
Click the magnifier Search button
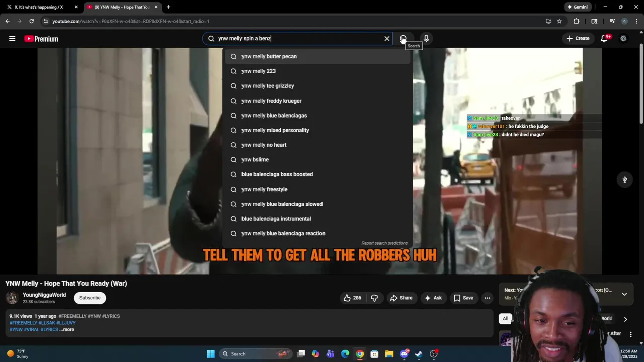coord(403,39)
